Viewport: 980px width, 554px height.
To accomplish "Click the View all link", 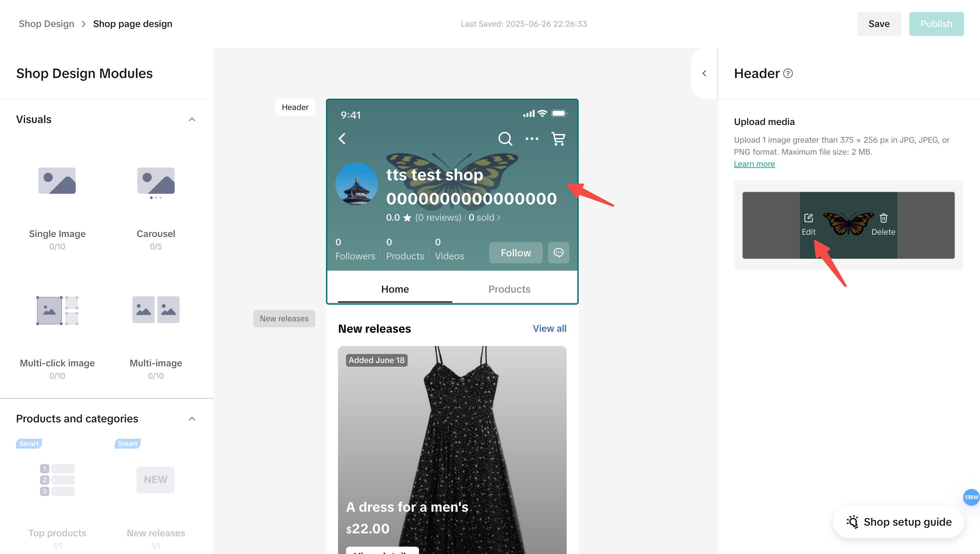I will pos(549,328).
